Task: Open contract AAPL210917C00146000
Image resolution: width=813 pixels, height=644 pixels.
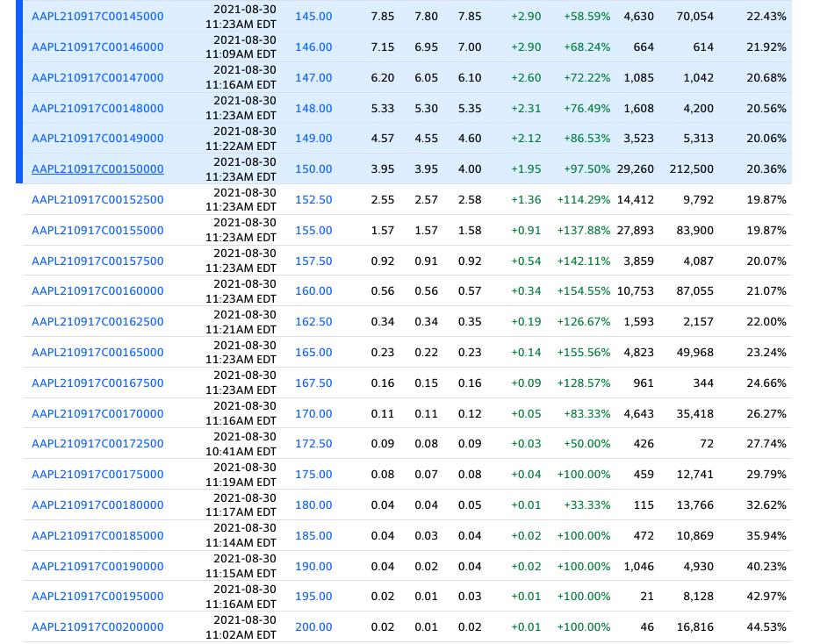Action: point(97,47)
